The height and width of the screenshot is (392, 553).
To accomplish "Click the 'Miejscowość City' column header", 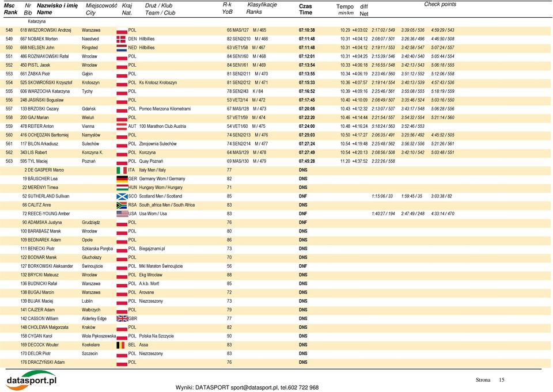I will [101, 9].
